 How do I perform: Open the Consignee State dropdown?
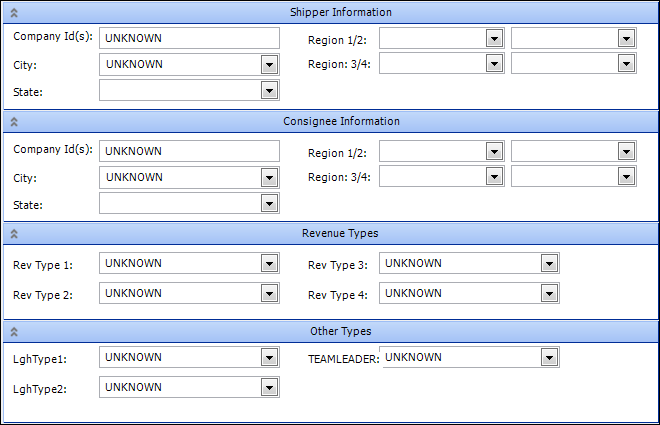[268, 204]
